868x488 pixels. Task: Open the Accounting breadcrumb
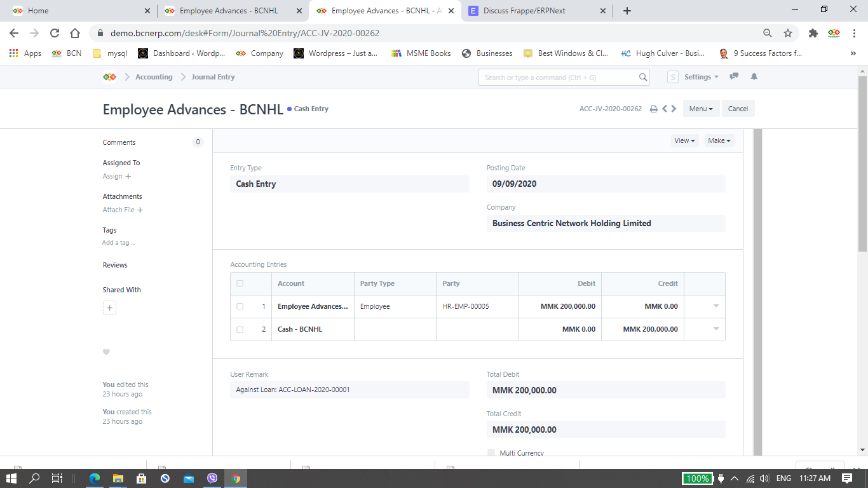point(154,77)
